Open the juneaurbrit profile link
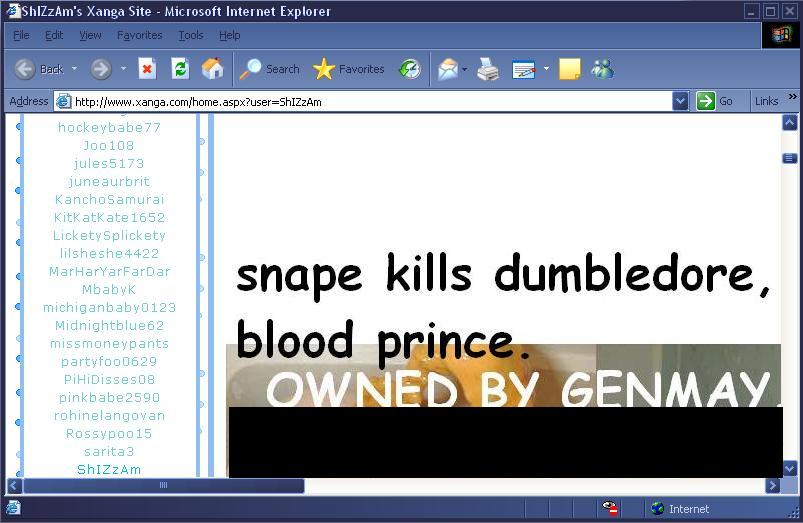803x523 pixels. point(109,181)
